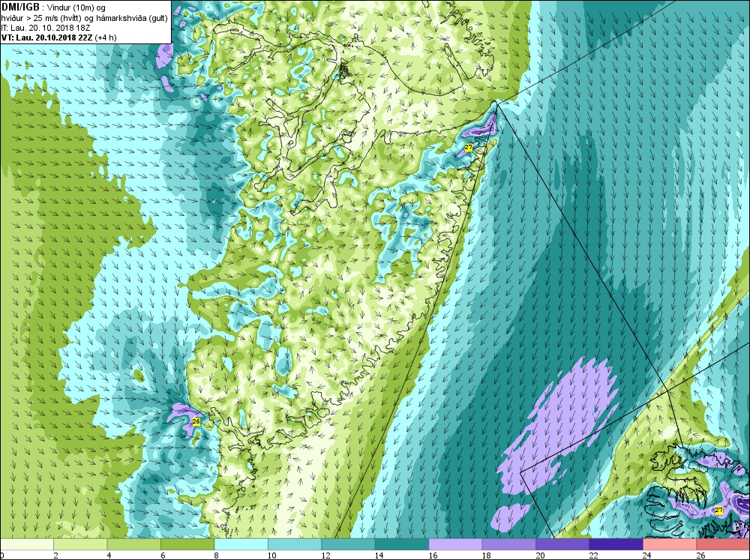Click the legend value 24
Image resolution: width=750 pixels, height=560 pixels.
647,556
